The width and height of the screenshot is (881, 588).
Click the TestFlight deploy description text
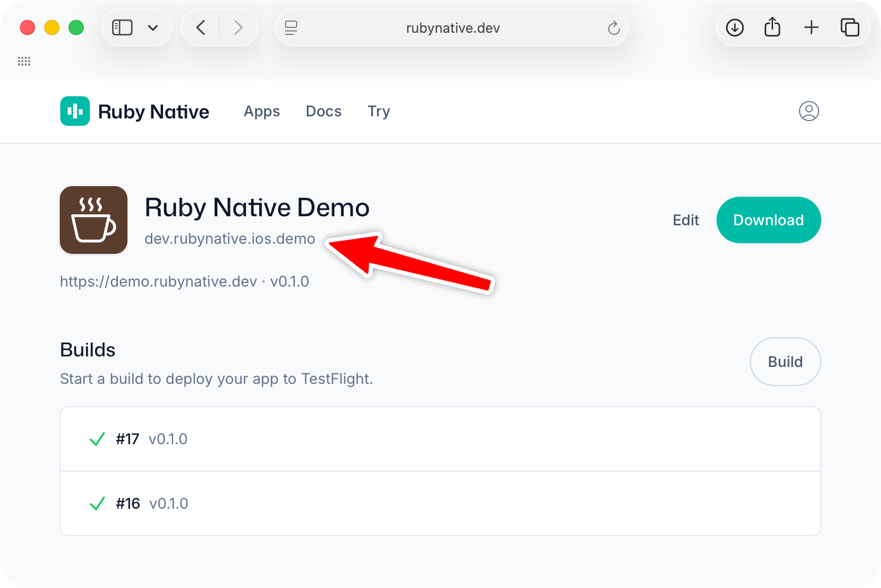[216, 379]
